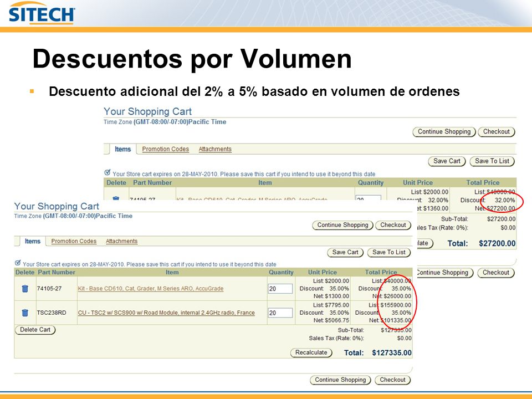Click the trash icon for part 74105-27
This screenshot has height=399, width=532.
coord(25,289)
